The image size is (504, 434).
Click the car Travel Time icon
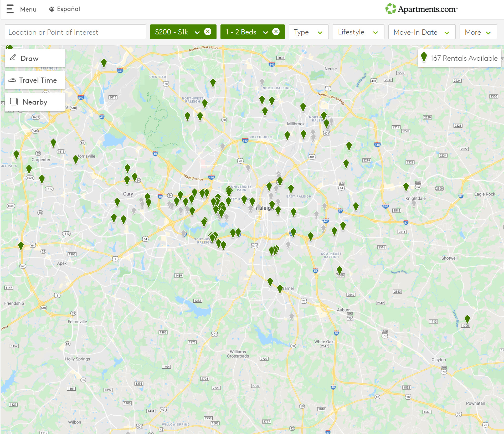[12, 80]
